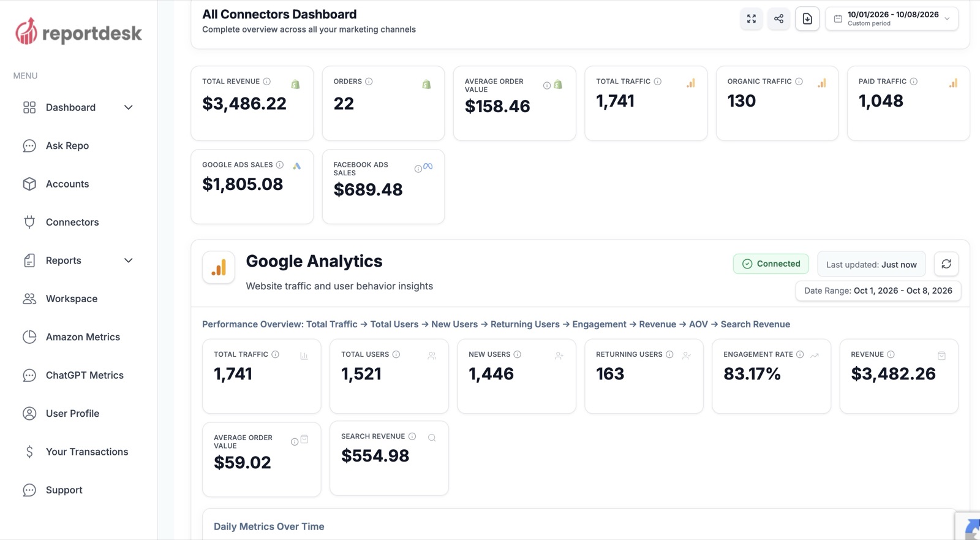The width and height of the screenshot is (980, 540).
Task: Go to Accounts in the sidebar
Action: pos(67,184)
